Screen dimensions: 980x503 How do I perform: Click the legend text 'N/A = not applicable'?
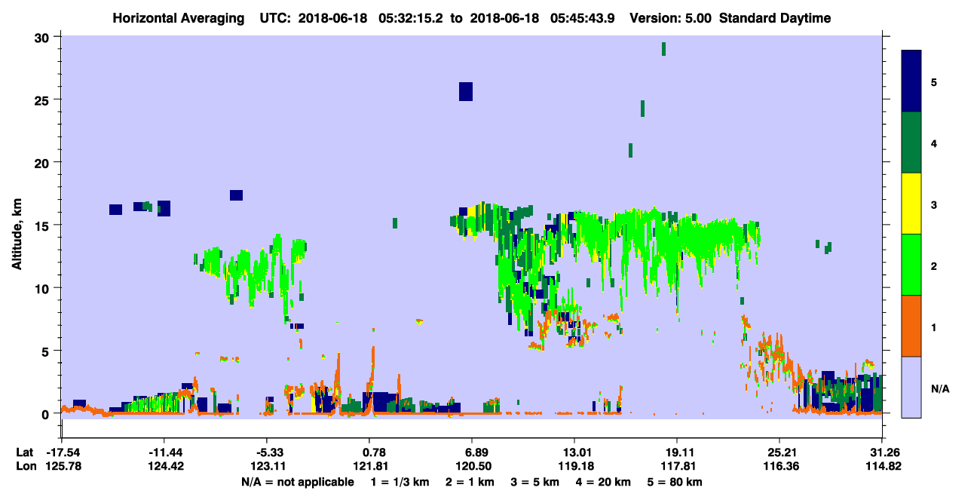coord(297,482)
